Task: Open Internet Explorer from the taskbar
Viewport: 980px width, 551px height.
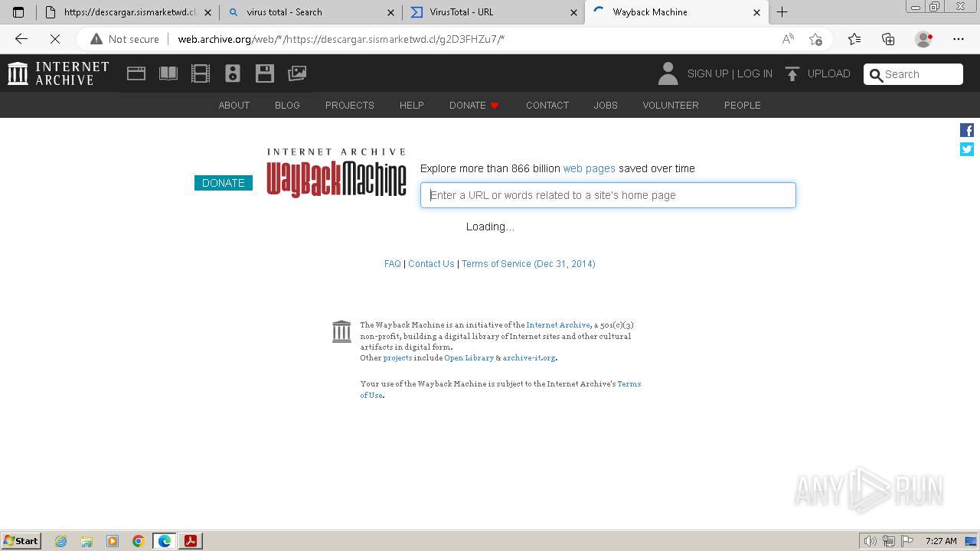Action: click(60, 541)
